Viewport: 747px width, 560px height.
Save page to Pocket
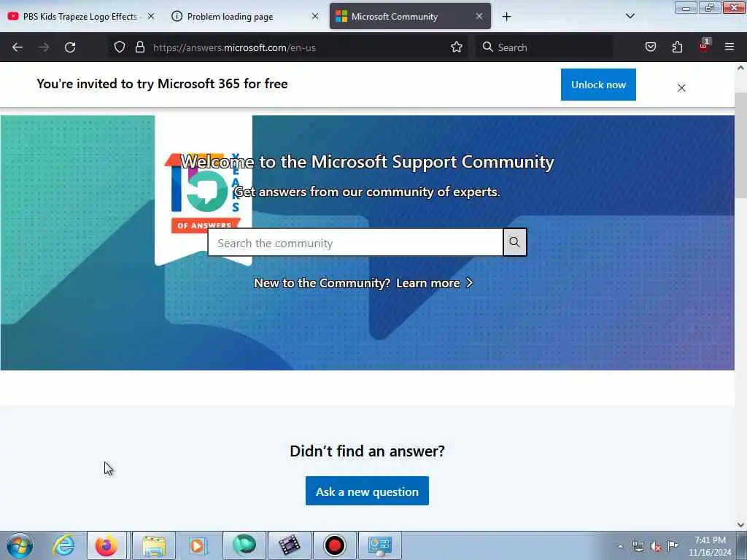pos(650,47)
